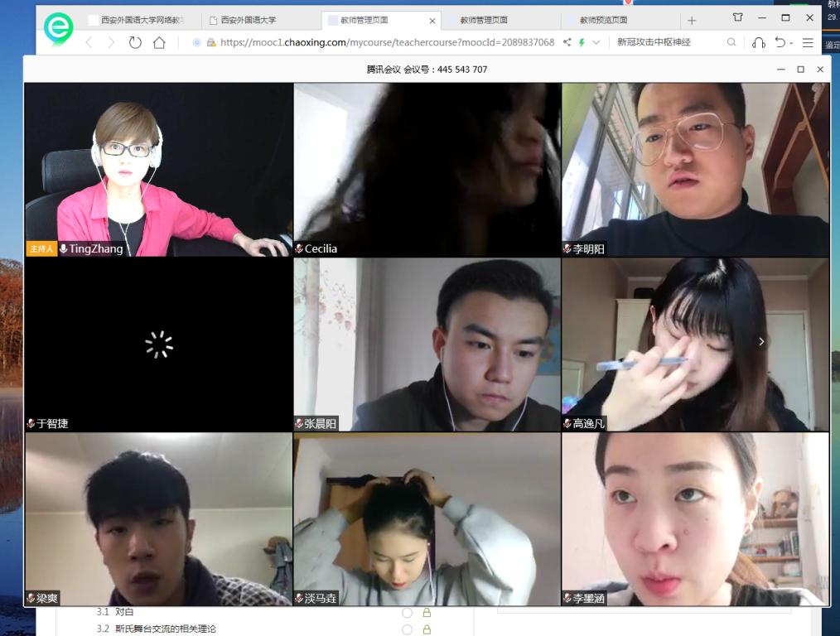Open the 3.2 斯氏舞台交流的相关理论 chapter link
The image size is (840, 636).
tap(165, 629)
